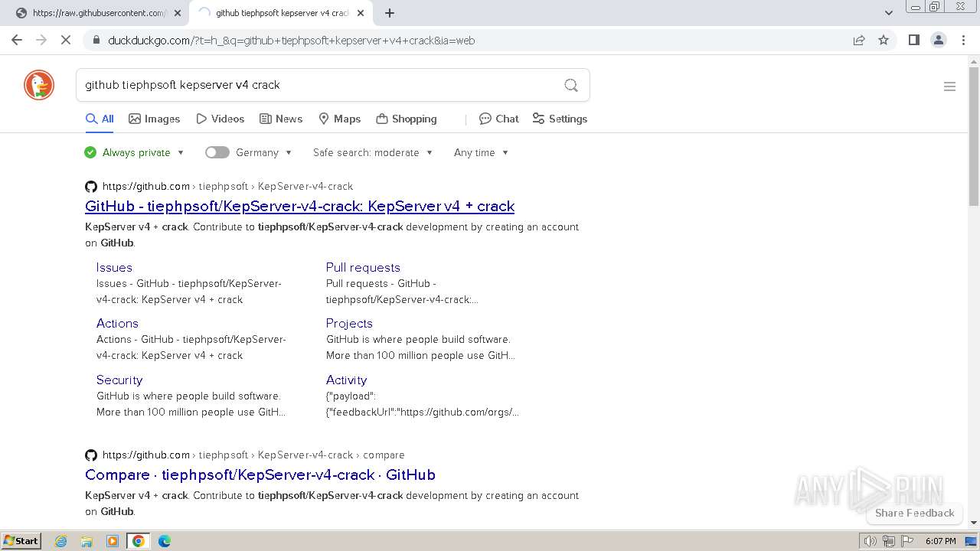Click the volume icon in system tray
The height and width of the screenshot is (551, 980).
click(x=871, y=541)
